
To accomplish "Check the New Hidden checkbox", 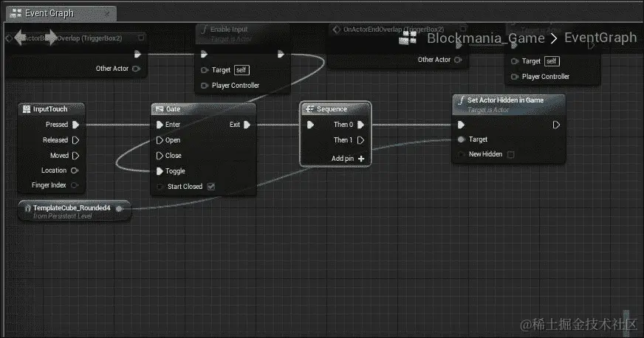I will (511, 155).
